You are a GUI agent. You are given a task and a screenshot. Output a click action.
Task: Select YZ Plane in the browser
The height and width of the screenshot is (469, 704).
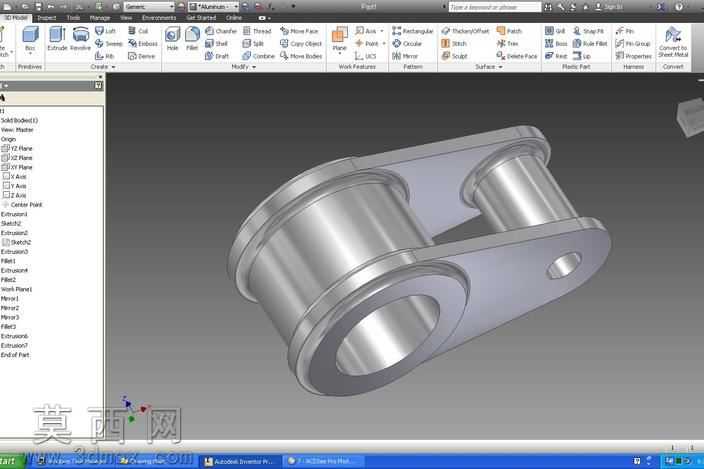pyautogui.click(x=17, y=148)
